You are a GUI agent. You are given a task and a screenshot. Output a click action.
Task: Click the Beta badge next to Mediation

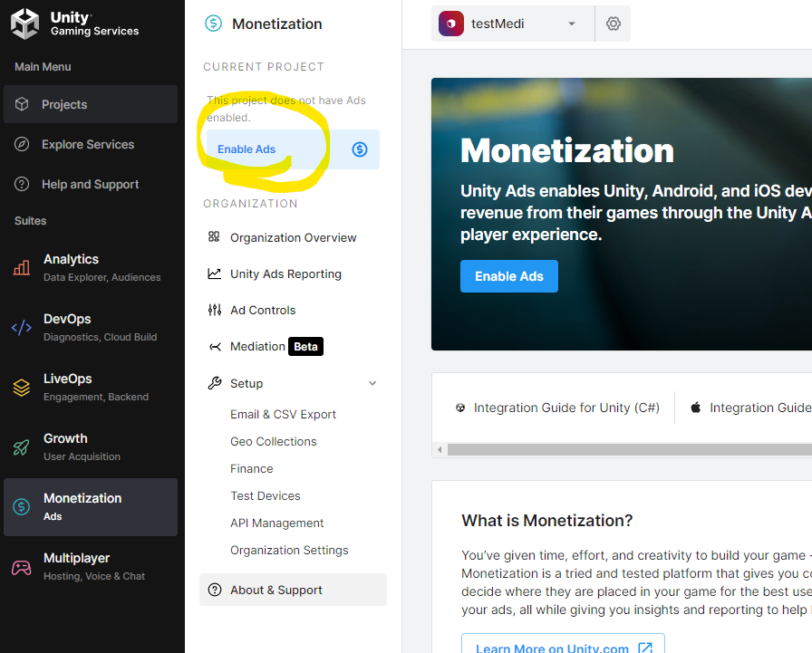click(305, 346)
